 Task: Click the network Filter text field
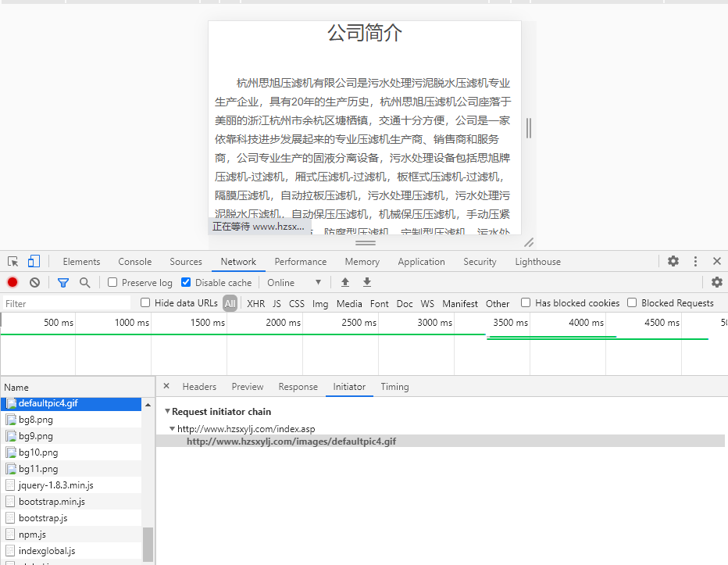[67, 303]
